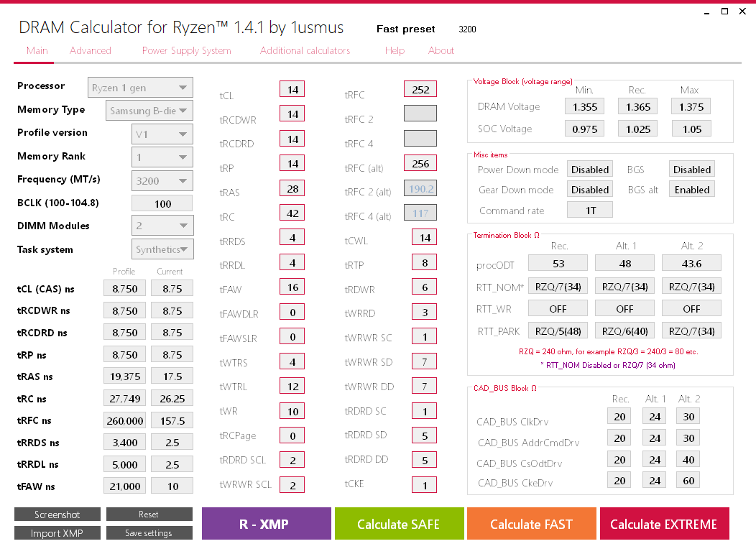Open the Help tab
The width and height of the screenshot is (756, 554).
pos(395,50)
